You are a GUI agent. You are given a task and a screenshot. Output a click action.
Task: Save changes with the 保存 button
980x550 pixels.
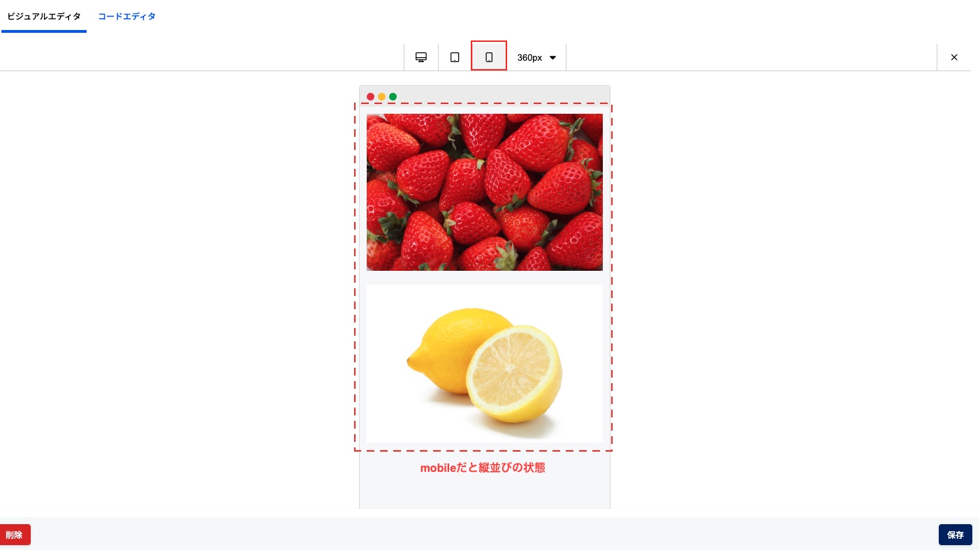point(956,535)
